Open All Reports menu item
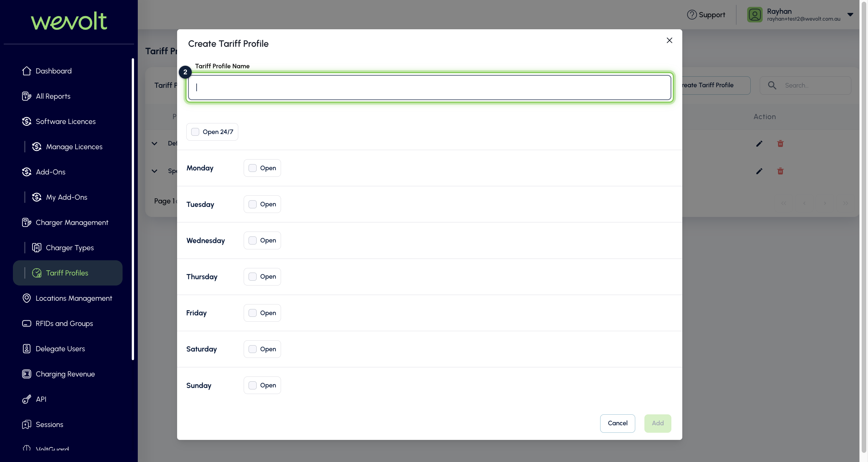 [x=67, y=96]
